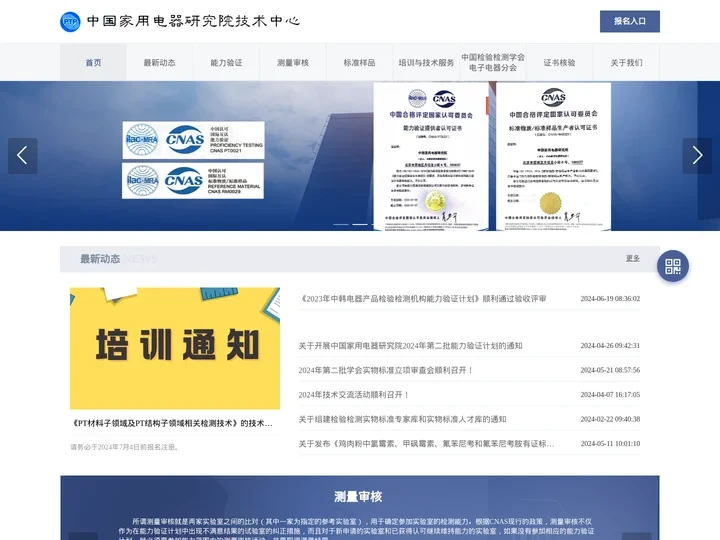Open 关于我们 navigation item

(626, 62)
